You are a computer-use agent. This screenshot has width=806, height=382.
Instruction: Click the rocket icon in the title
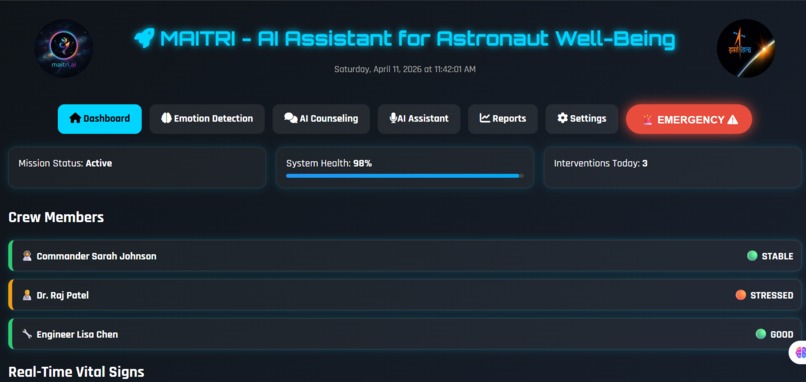pyautogui.click(x=144, y=39)
